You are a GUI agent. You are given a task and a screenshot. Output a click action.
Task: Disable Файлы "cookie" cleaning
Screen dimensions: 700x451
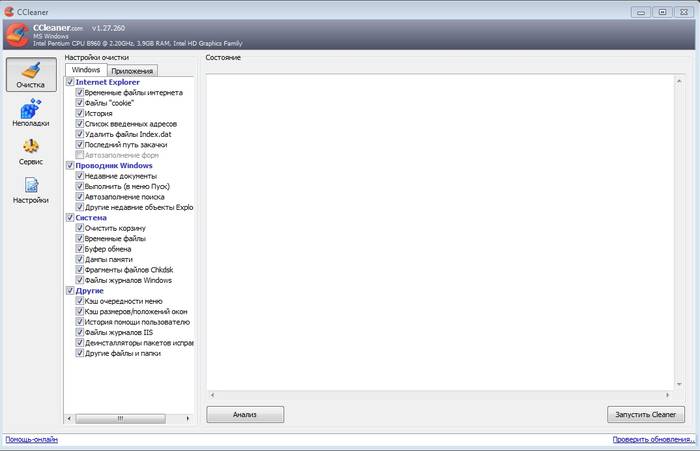[80, 103]
